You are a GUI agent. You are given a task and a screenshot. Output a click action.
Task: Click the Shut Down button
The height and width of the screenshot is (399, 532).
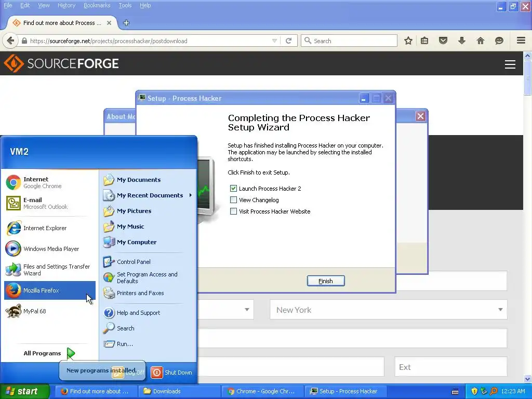171,372
